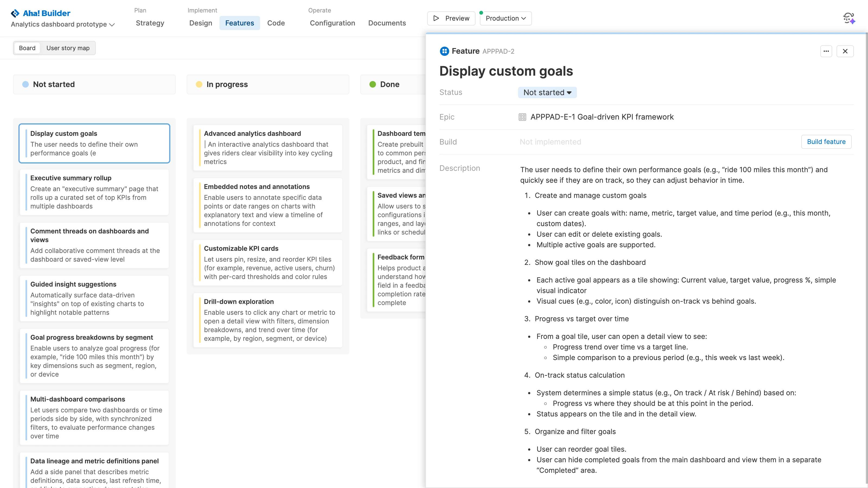Click the Epic icon beside APPPAD-E-1
The width and height of the screenshot is (868, 488).
coord(522,117)
